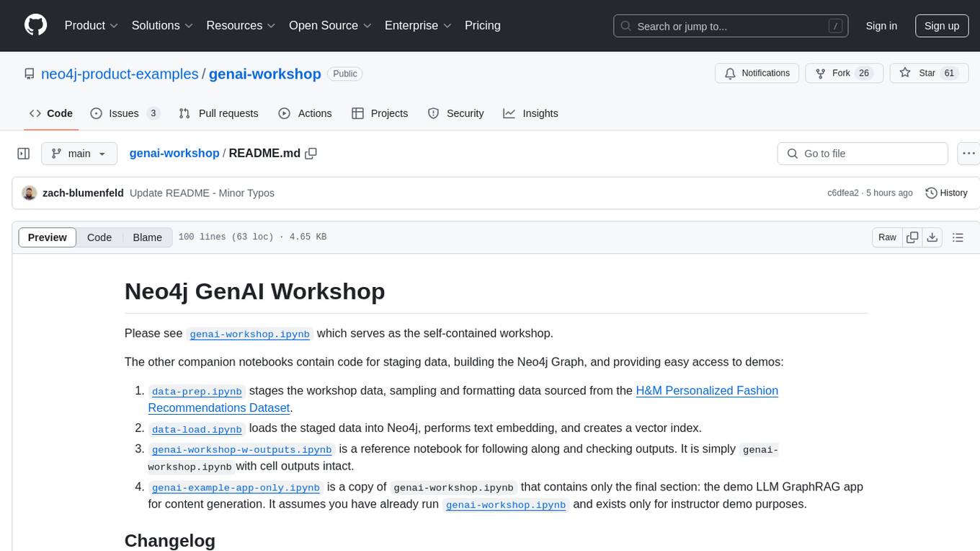Open Raw file view
The width and height of the screenshot is (980, 551).
click(x=887, y=237)
